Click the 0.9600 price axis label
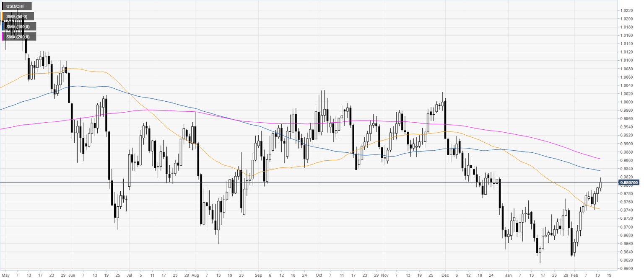 tap(628, 269)
